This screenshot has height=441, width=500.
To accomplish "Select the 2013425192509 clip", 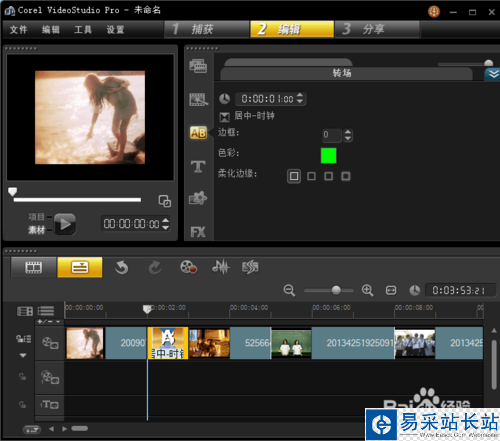I will 333,343.
